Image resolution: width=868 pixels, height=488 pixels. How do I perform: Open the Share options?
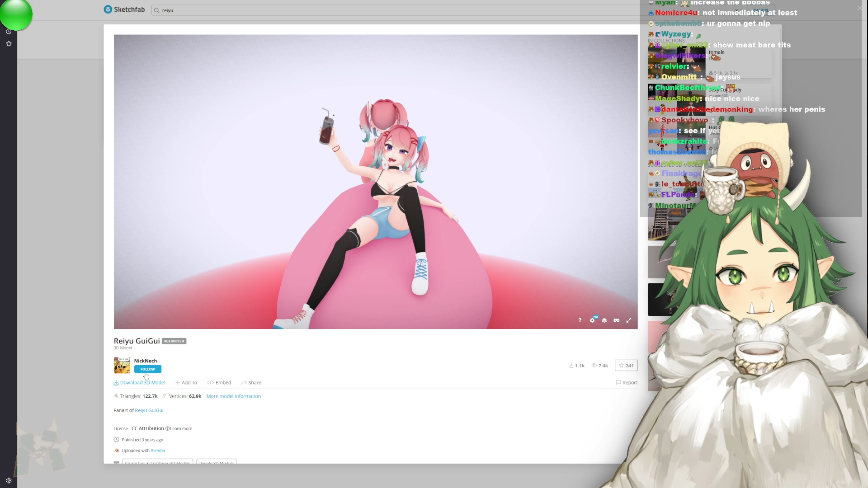pyautogui.click(x=251, y=383)
